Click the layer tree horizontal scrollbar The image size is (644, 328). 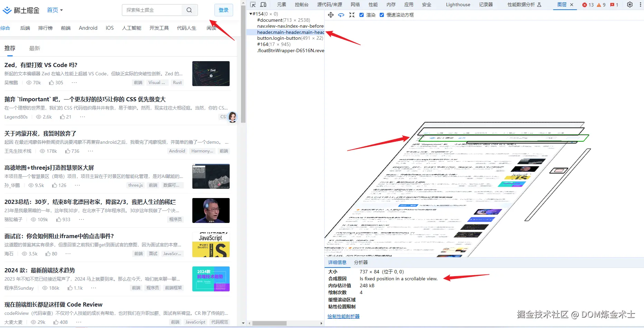269,324
